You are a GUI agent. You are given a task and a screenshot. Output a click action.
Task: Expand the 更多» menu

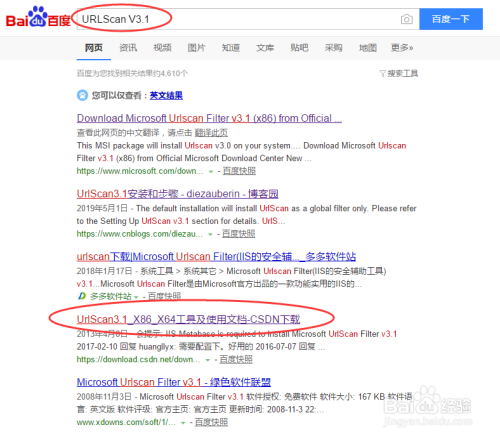(x=402, y=48)
